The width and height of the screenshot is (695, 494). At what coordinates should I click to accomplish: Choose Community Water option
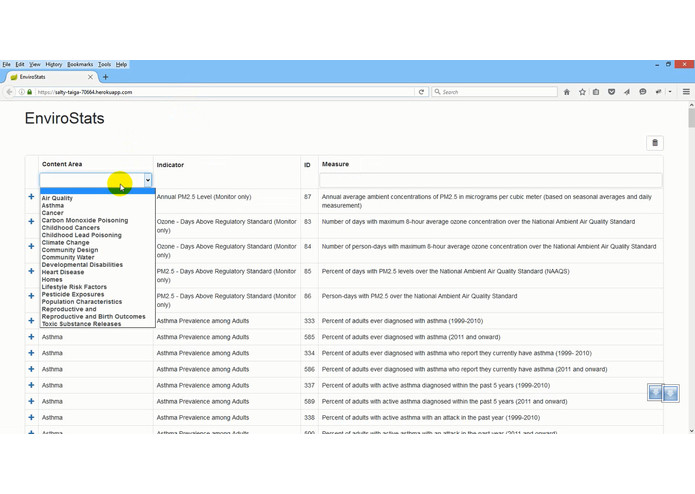pos(98,257)
